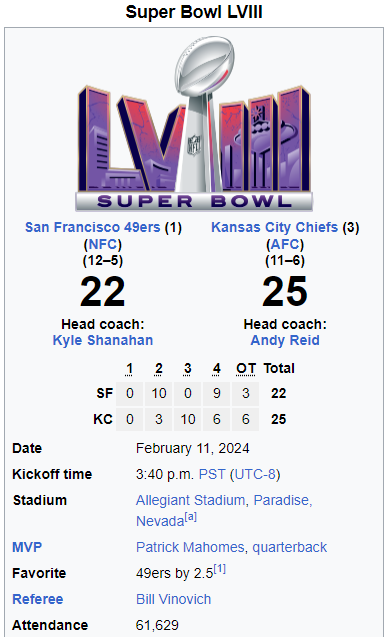Click the OT column header abbreviation
Screen dimensions: 390x637
(246, 368)
